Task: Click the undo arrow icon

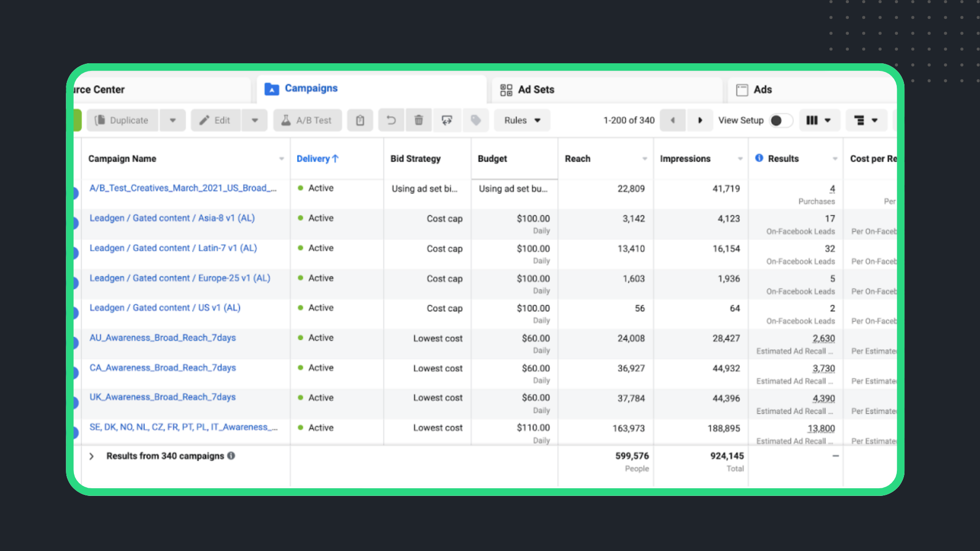Action: 391,120
